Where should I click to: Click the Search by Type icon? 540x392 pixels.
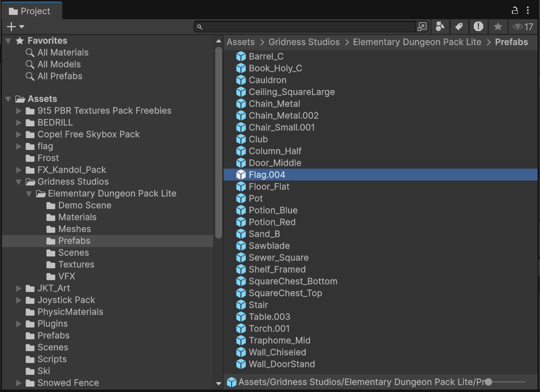[440, 27]
